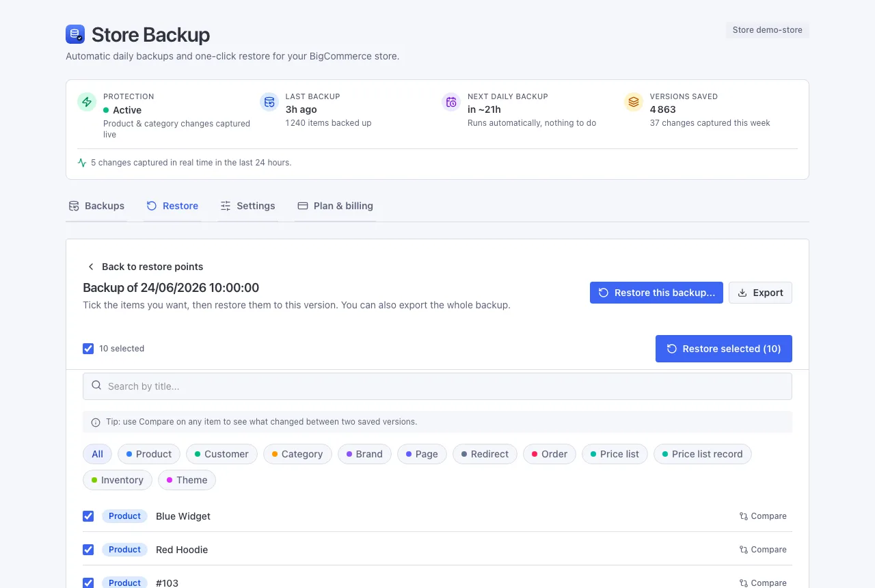875x588 pixels.
Task: Click the #103 item title
Action: click(167, 583)
